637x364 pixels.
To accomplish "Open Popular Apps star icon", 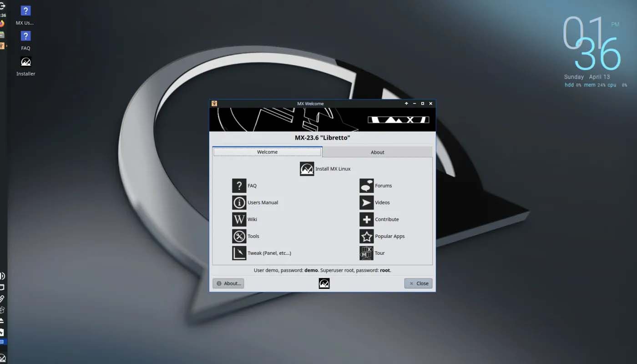I will point(366,236).
